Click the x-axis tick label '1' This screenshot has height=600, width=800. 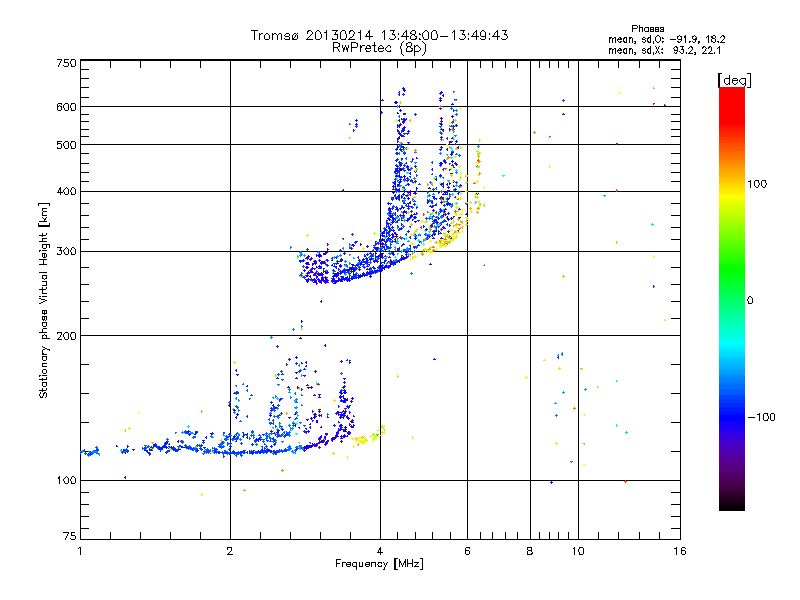point(80,551)
